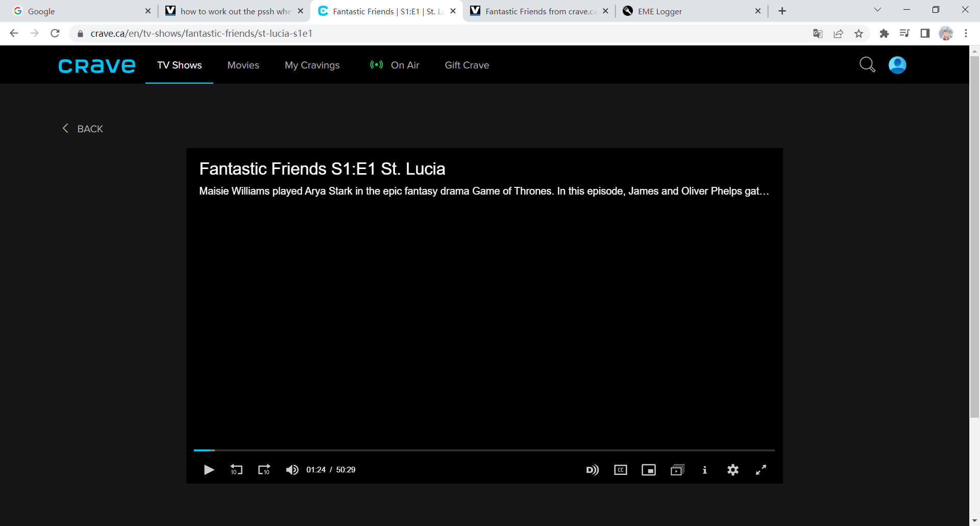Open the On Air live page

tap(395, 65)
